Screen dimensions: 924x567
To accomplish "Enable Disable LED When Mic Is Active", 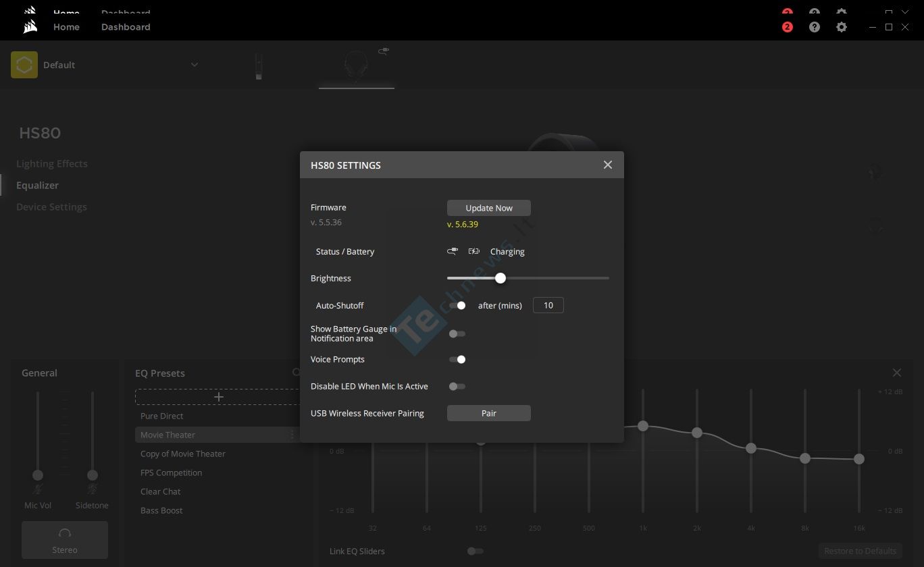I will [457, 386].
